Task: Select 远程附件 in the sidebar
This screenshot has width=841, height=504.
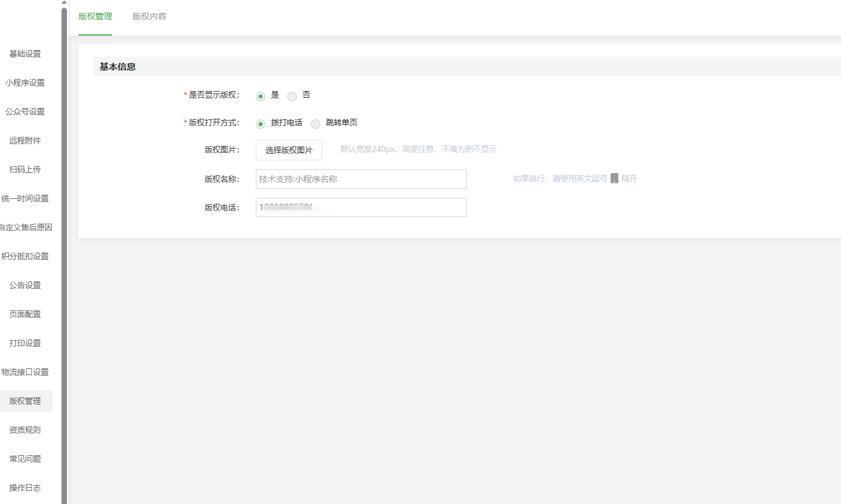Action: (x=25, y=140)
